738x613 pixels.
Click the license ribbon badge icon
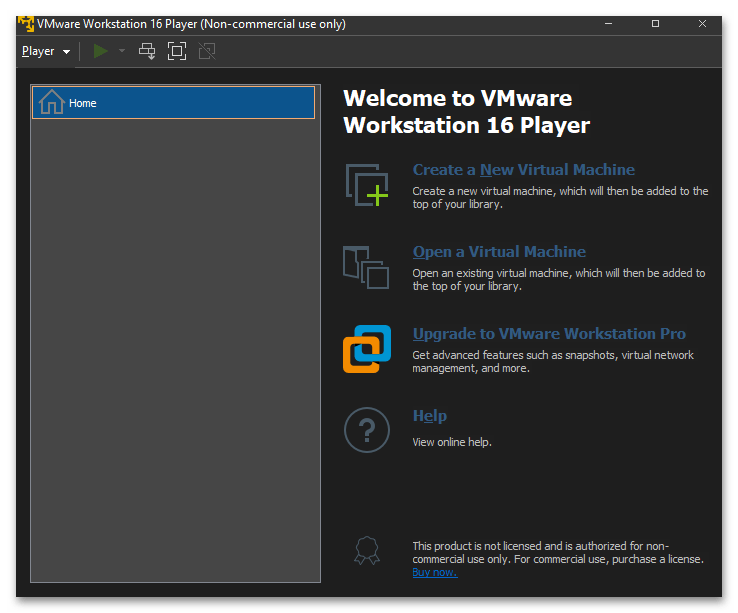coord(367,550)
